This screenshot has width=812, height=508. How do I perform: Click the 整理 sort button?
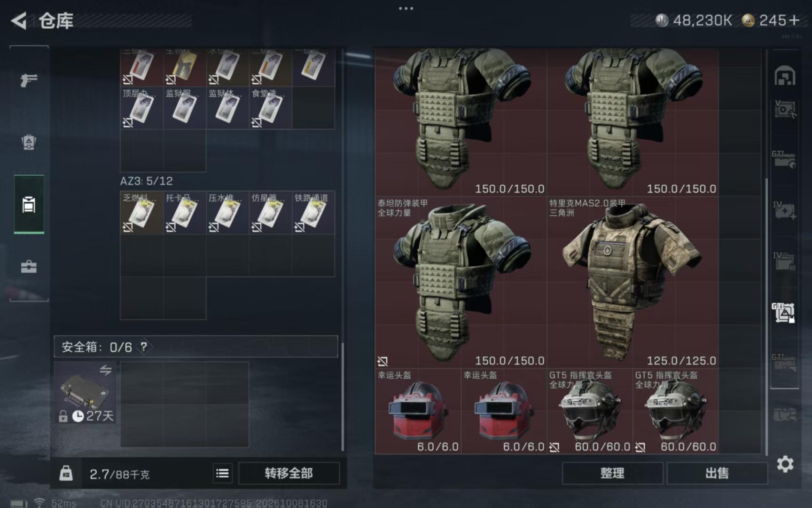click(x=612, y=473)
